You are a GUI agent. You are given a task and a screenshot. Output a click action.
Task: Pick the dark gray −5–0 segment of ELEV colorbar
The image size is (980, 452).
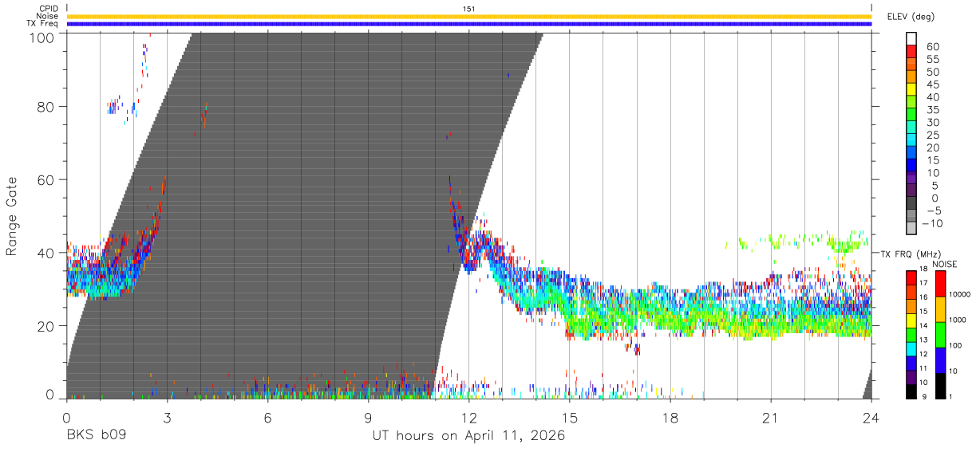(912, 204)
